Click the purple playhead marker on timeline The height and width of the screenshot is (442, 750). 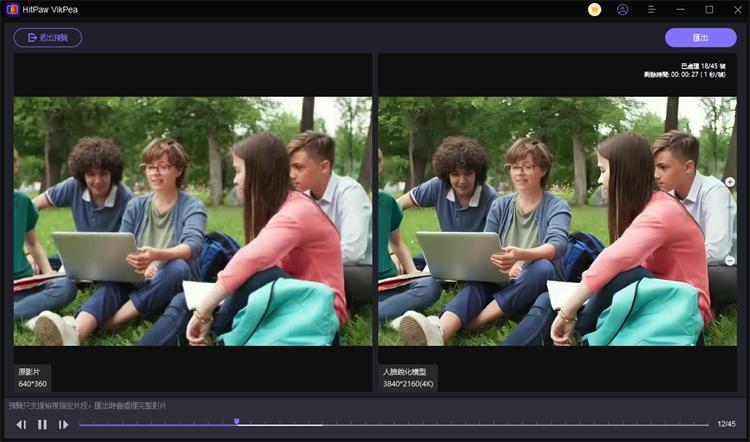point(237,422)
